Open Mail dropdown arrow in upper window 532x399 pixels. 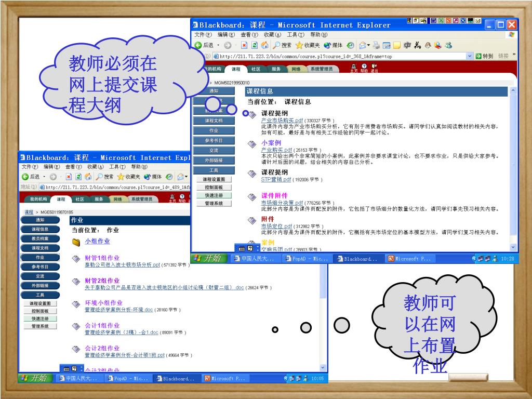click(368, 45)
